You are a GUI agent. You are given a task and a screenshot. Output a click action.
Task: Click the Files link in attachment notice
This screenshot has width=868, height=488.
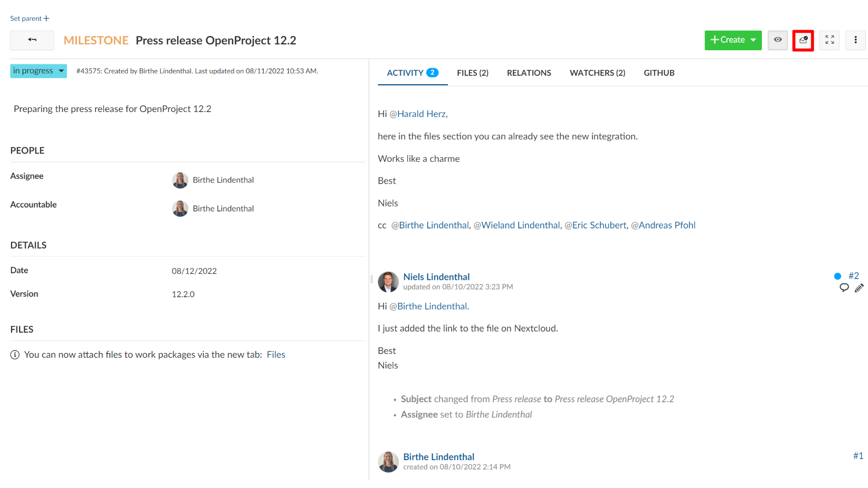coord(276,355)
